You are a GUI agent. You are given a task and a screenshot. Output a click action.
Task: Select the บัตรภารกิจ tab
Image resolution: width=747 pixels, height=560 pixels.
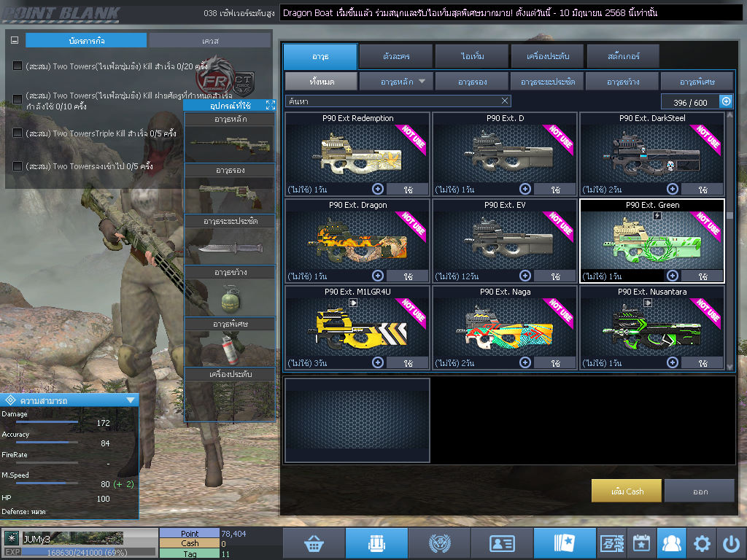[x=86, y=41]
